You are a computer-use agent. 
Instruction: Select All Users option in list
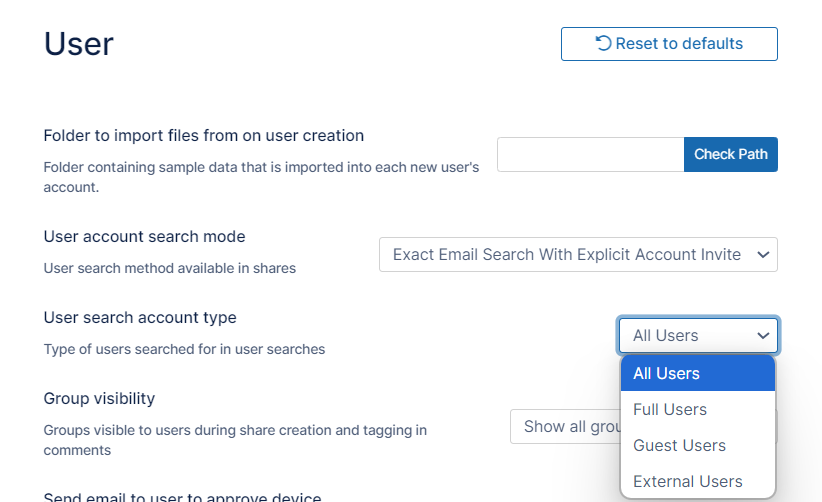697,373
